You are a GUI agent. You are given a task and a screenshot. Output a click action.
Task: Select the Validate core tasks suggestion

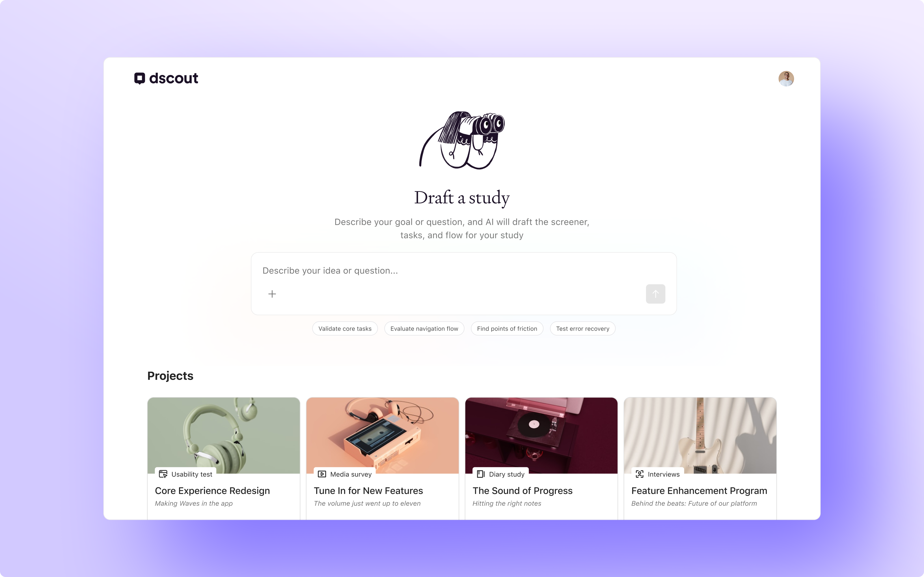click(345, 329)
